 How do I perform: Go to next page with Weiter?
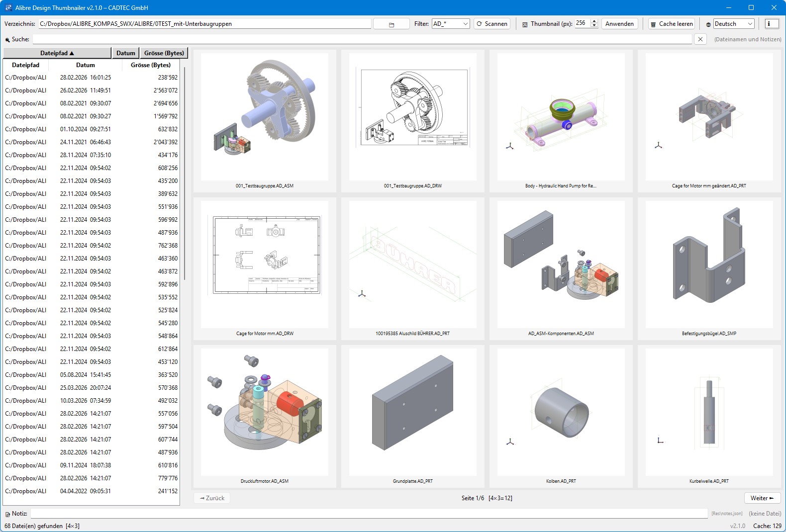(762, 498)
